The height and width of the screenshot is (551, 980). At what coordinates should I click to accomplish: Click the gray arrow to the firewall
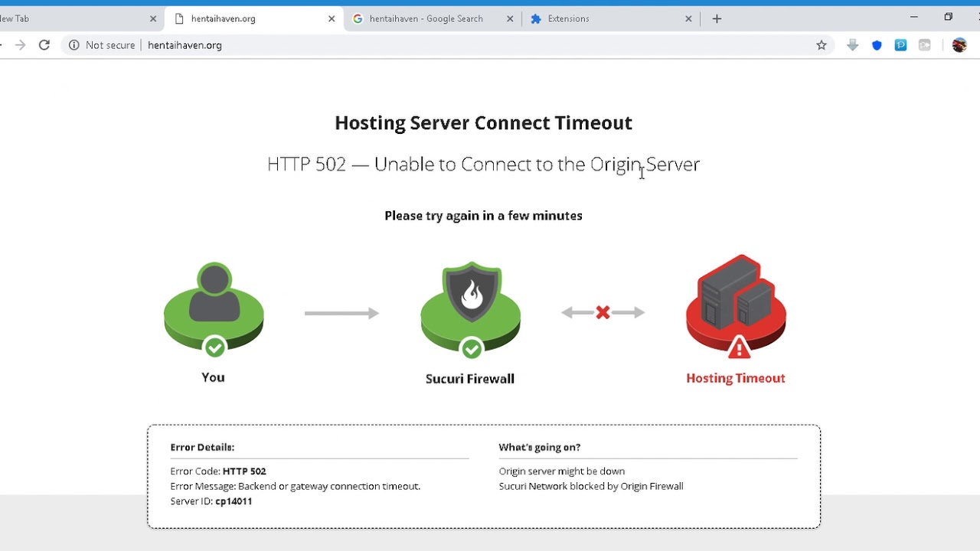pos(341,313)
